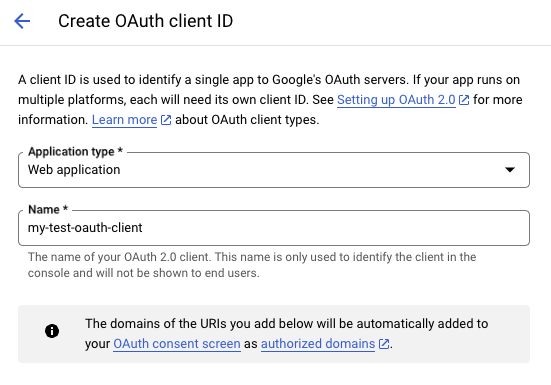Image resolution: width=551 pixels, height=385 pixels.
Task: Click the 'about OAuth client types' text
Action: pos(247,120)
